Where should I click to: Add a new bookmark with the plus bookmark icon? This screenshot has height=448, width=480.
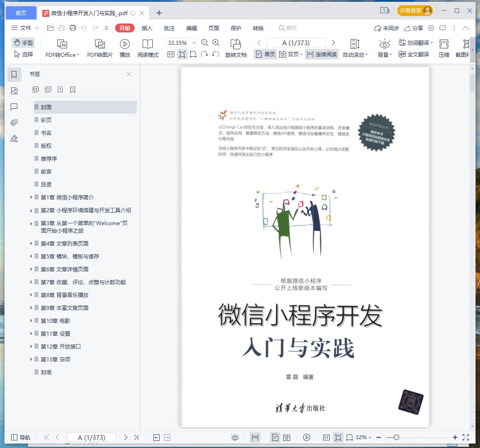[x=60, y=90]
